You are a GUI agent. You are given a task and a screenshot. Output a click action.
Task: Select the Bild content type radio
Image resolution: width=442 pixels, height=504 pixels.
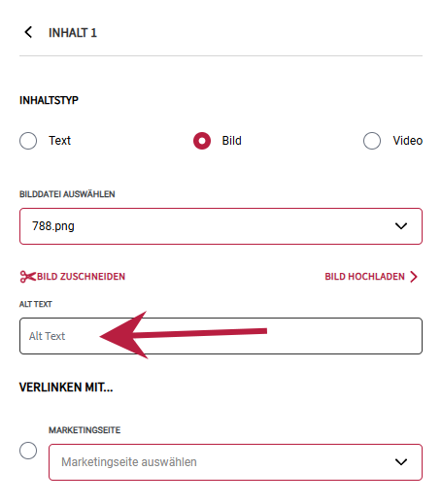tap(202, 141)
